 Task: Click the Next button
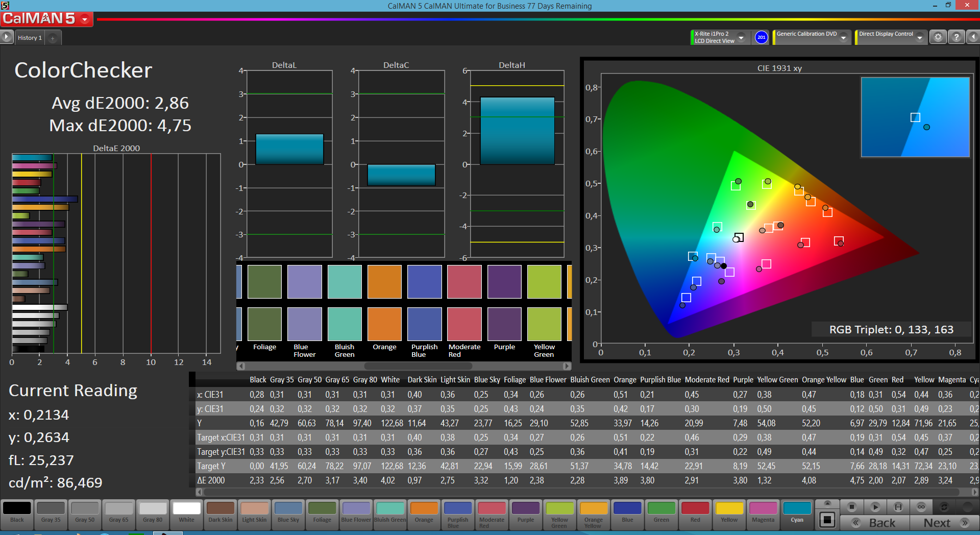click(x=944, y=523)
